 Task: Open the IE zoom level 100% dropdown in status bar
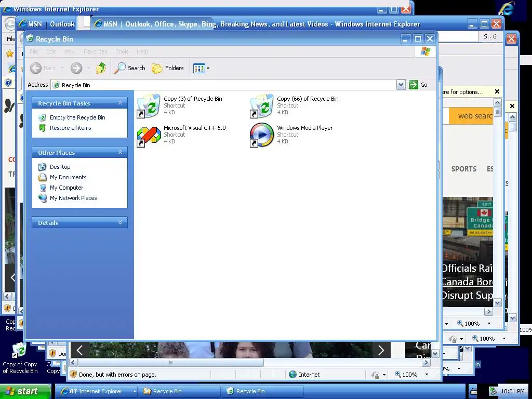427,375
